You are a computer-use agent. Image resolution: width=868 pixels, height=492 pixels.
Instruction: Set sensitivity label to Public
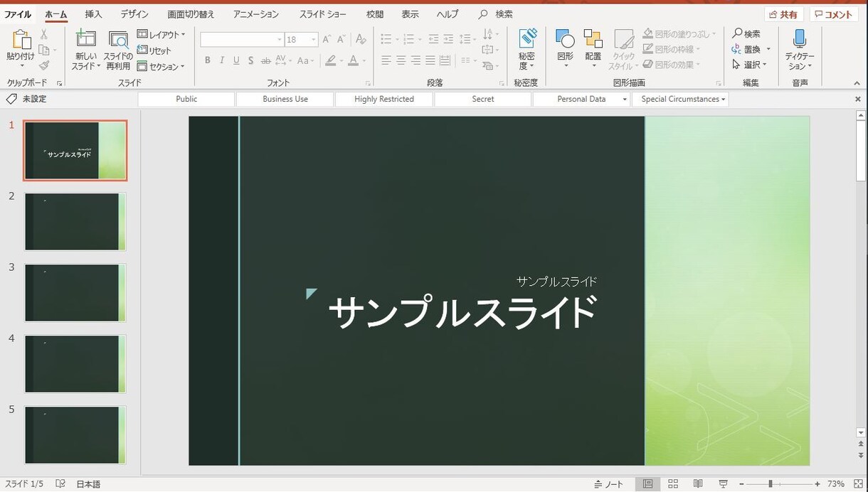click(186, 100)
